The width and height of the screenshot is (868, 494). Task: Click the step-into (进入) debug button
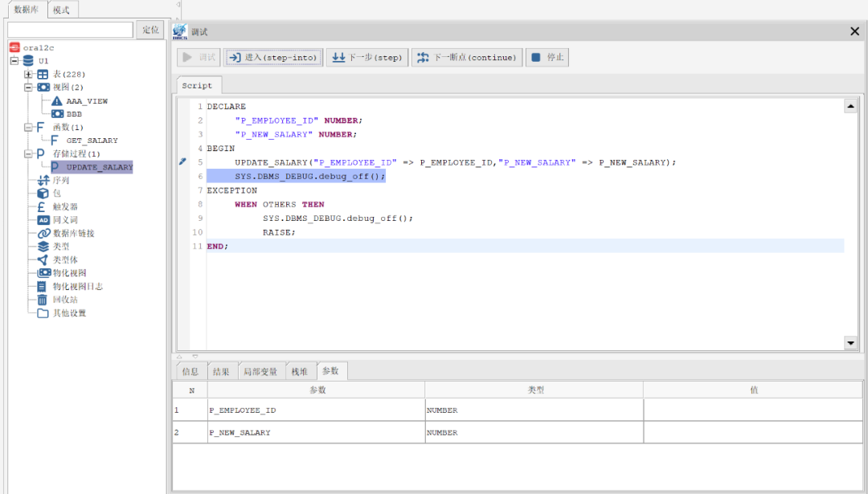tap(273, 58)
